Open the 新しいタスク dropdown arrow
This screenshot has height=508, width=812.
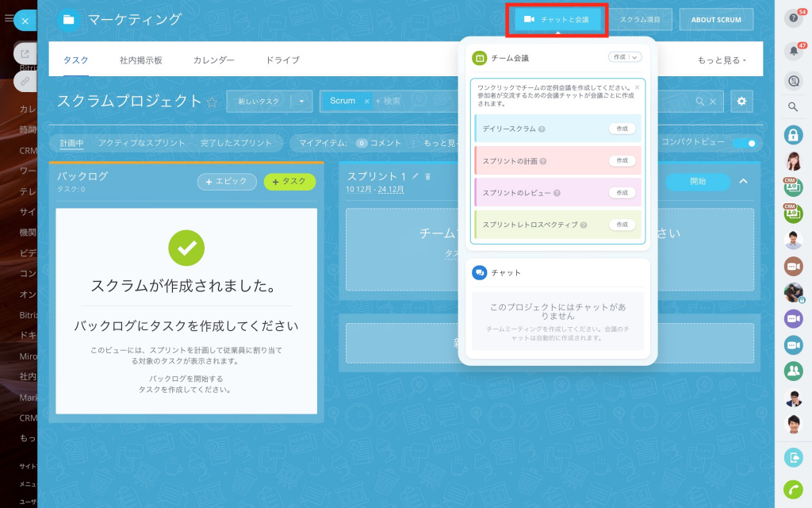tap(301, 102)
